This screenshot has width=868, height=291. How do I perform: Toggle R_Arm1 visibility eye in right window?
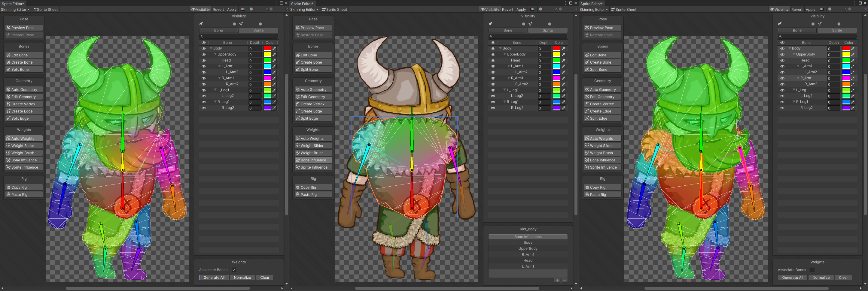click(x=782, y=78)
